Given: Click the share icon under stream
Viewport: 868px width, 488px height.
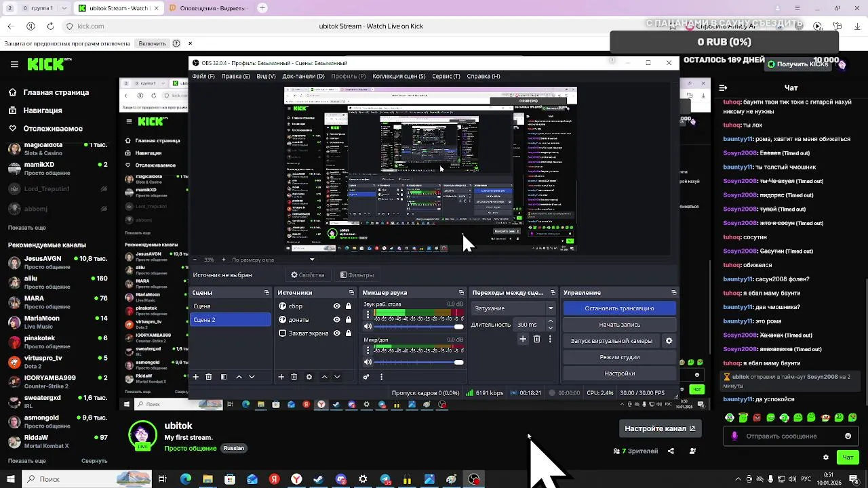Looking at the screenshot, I should [671, 451].
